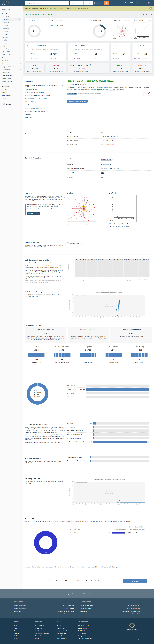Click the IP address 156.231.83.199 link
The height and width of the screenshot is (644, 154).
106,164
